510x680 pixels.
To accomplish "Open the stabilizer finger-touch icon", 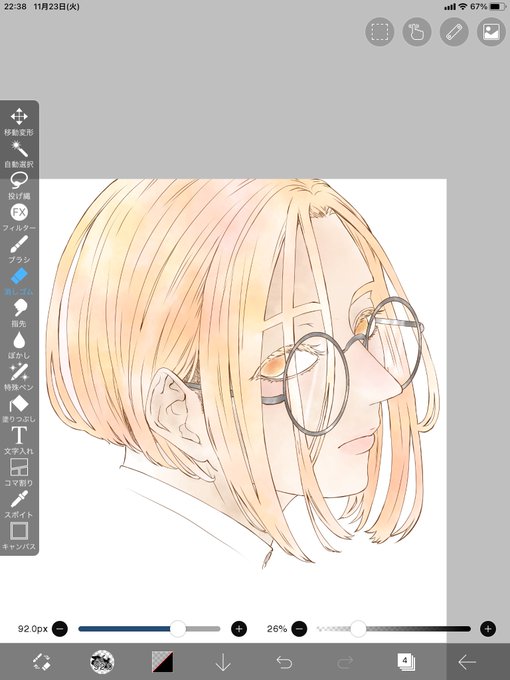I will pos(417,32).
